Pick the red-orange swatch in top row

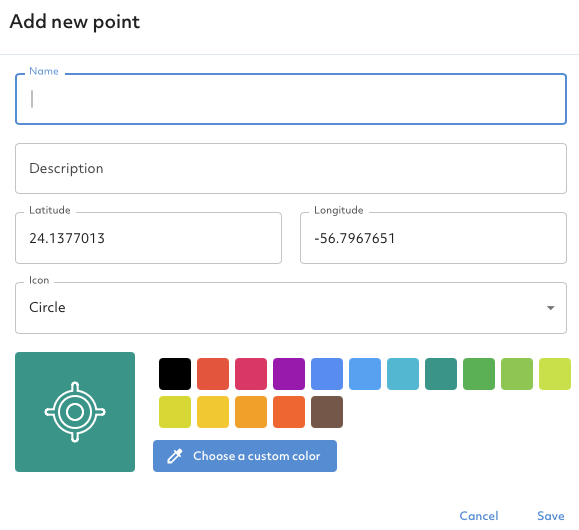[213, 374]
